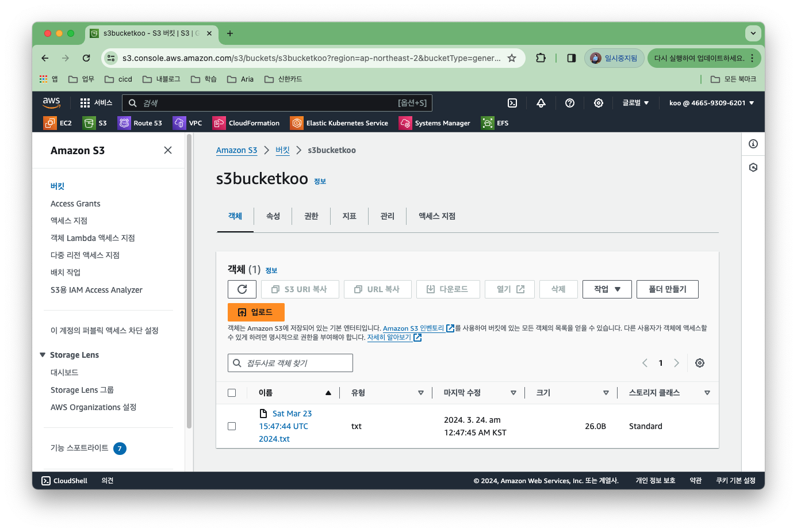Go back in browser history
The width and height of the screenshot is (797, 532).
tap(45, 58)
